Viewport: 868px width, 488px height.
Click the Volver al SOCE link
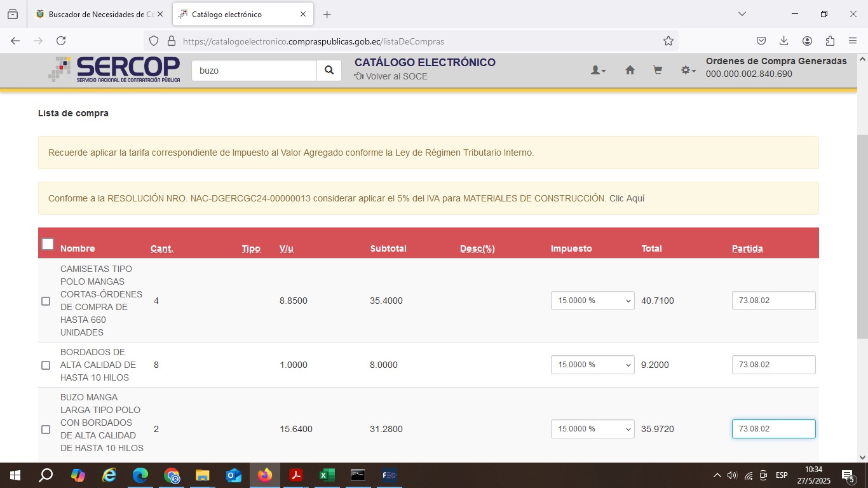point(396,76)
